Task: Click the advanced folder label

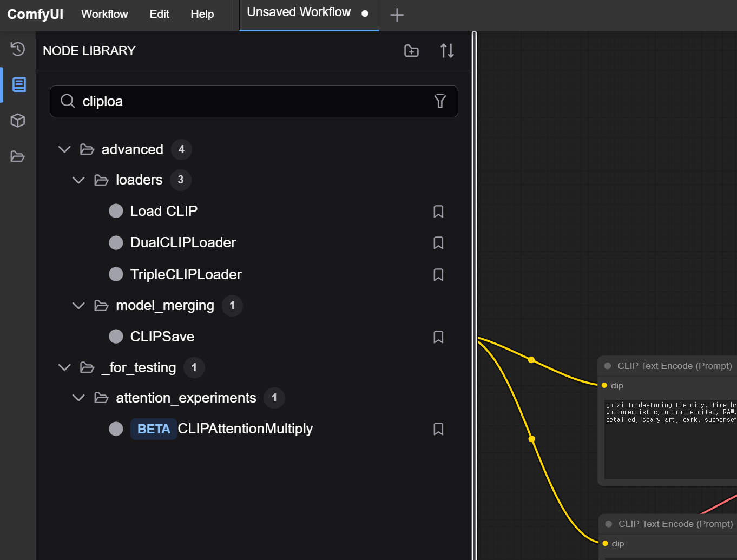Action: point(133,149)
